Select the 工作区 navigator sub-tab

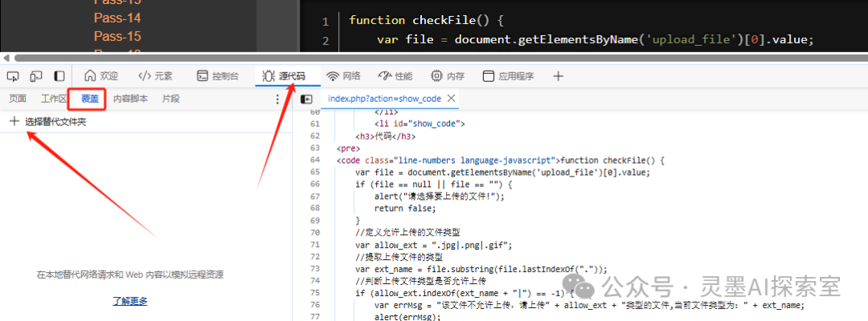(53, 99)
